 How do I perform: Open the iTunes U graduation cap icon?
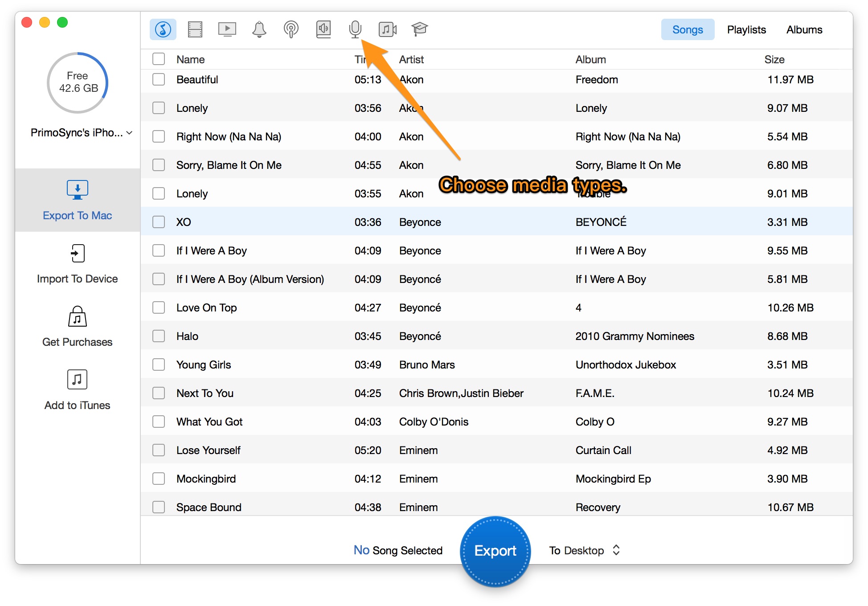coord(419,29)
